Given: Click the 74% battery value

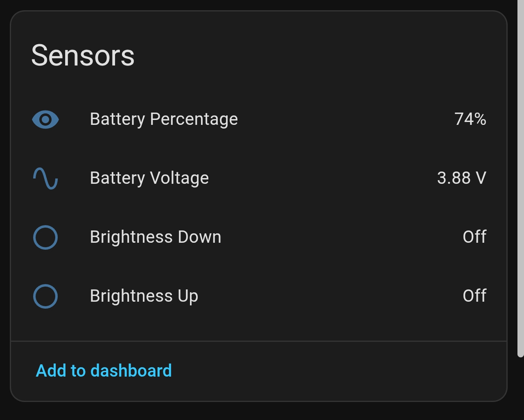Looking at the screenshot, I should click(470, 119).
